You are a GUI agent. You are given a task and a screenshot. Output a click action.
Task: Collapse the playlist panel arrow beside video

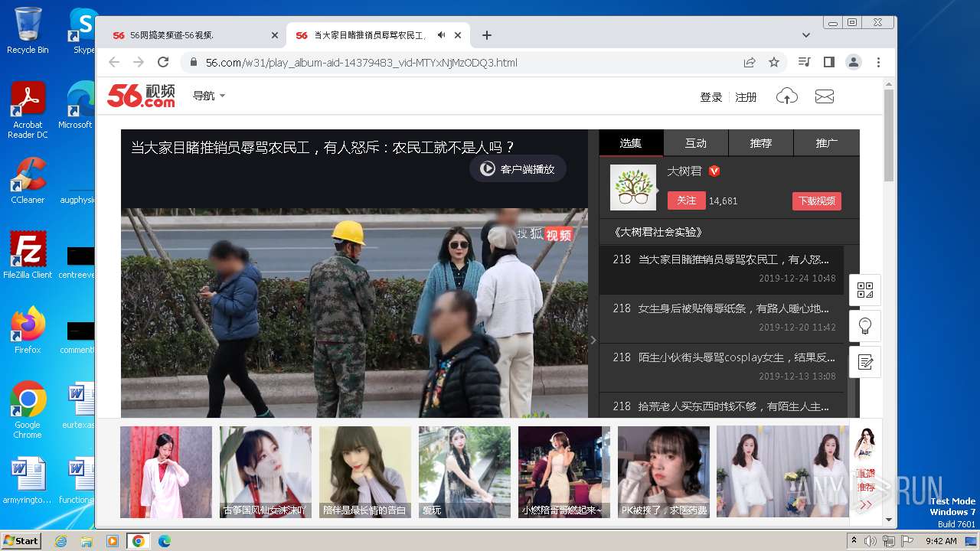(x=593, y=340)
